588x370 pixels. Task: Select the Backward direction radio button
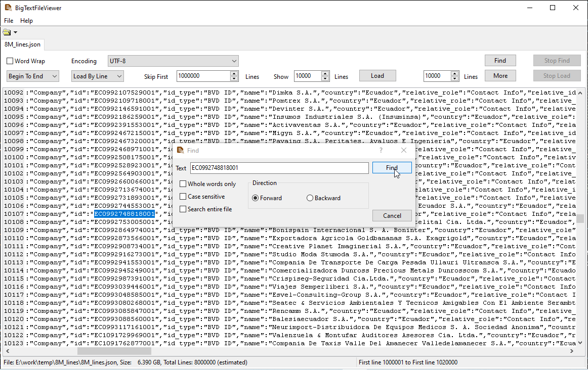(310, 198)
